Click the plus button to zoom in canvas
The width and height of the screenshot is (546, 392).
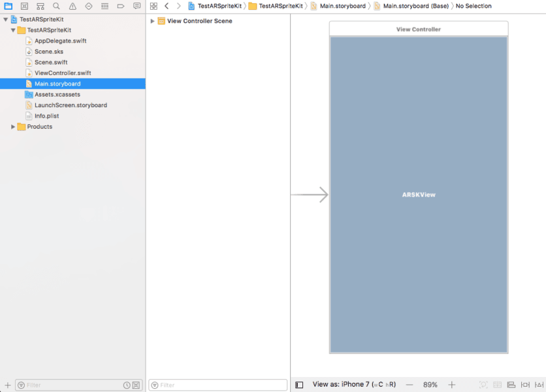point(451,385)
